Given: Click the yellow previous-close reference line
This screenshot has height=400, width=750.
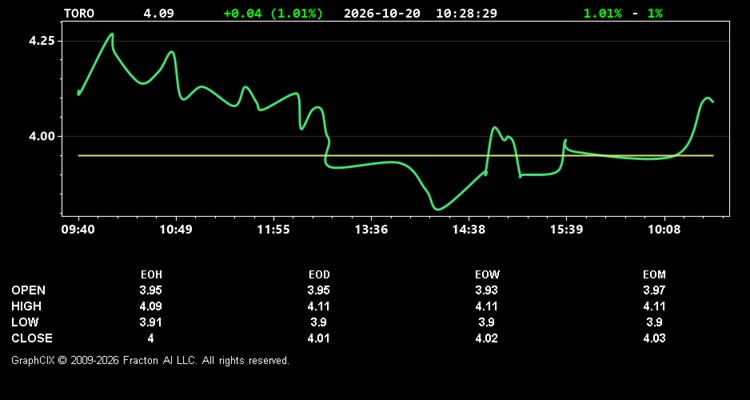Looking at the screenshot, I should point(396,156).
